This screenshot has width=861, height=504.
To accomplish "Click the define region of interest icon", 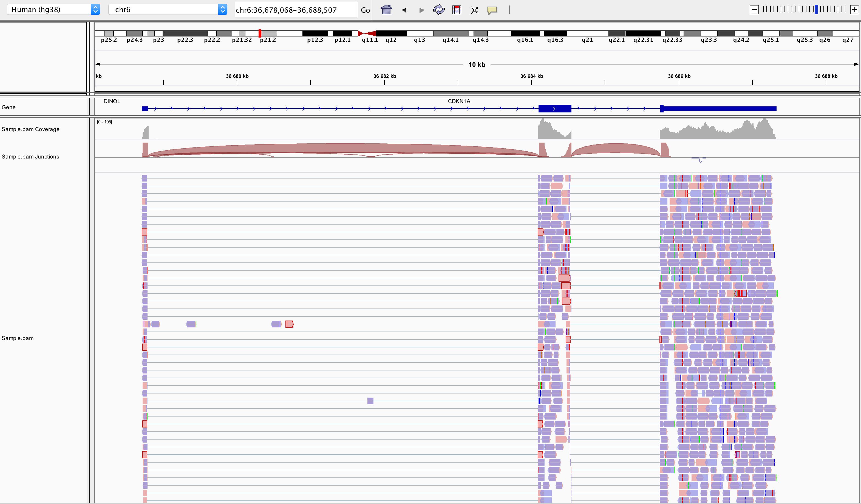I will (457, 10).
